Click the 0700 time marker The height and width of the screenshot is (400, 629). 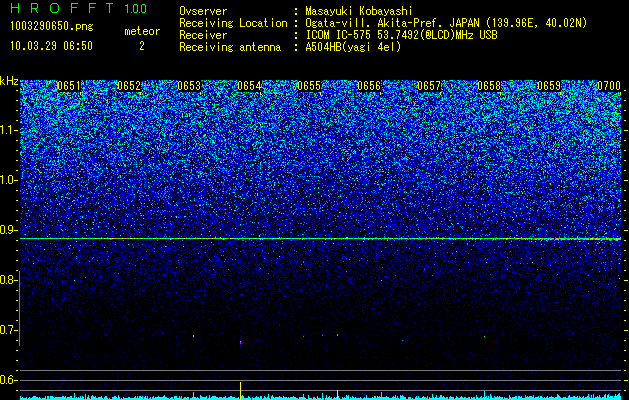point(609,86)
